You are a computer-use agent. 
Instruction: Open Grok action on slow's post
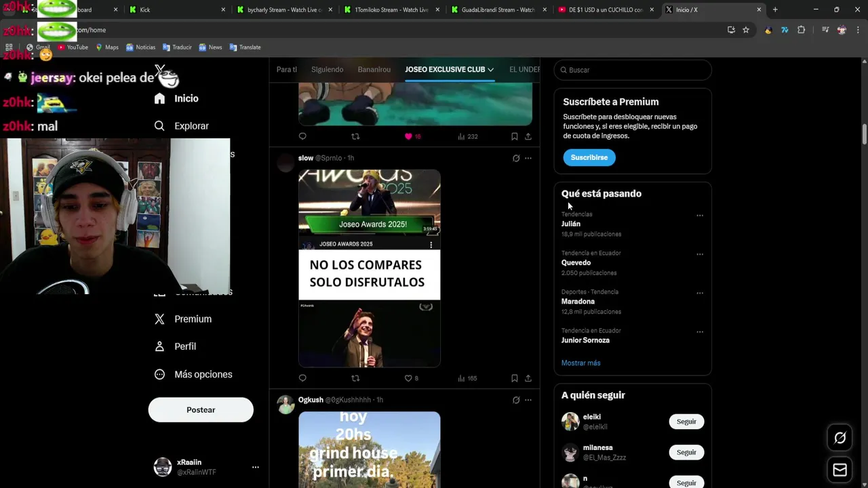click(x=516, y=158)
